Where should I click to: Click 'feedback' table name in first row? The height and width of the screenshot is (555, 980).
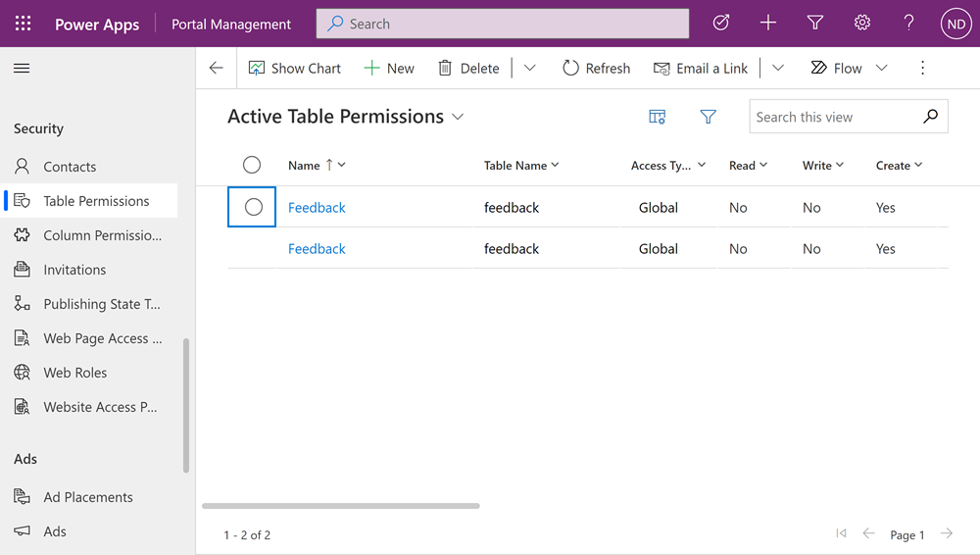pyautogui.click(x=512, y=207)
